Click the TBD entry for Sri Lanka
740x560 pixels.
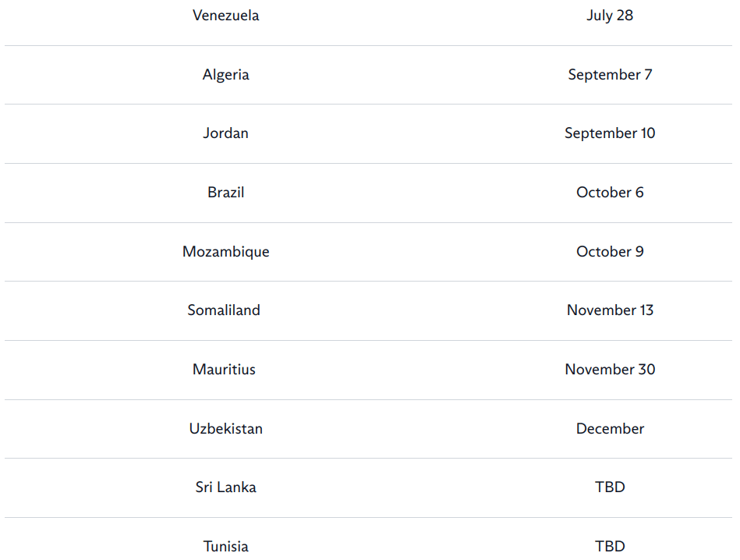pyautogui.click(x=610, y=487)
